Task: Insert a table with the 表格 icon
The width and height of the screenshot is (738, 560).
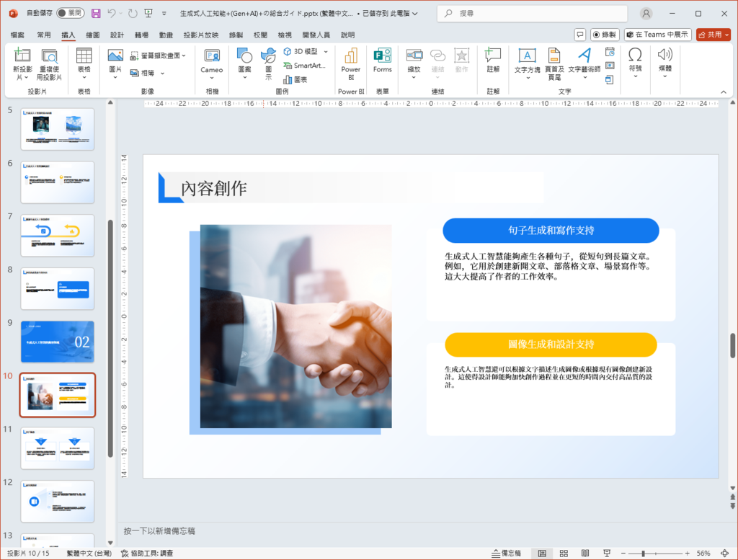Action: tap(84, 64)
